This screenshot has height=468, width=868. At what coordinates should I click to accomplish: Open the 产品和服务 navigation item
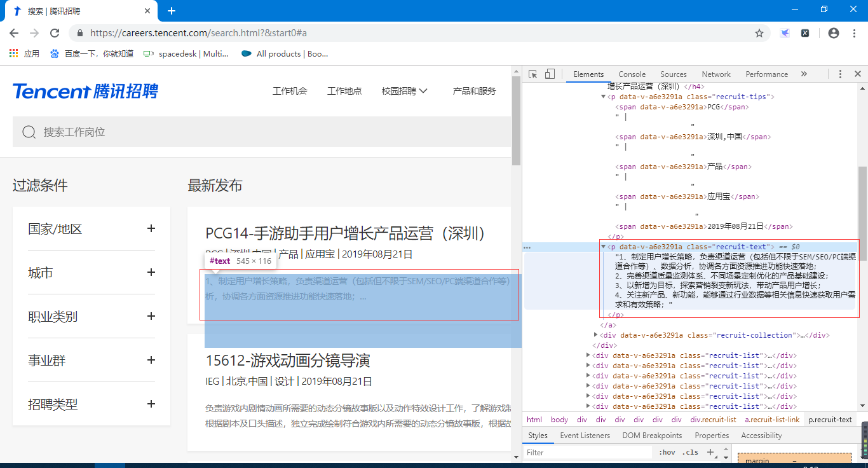pos(474,91)
